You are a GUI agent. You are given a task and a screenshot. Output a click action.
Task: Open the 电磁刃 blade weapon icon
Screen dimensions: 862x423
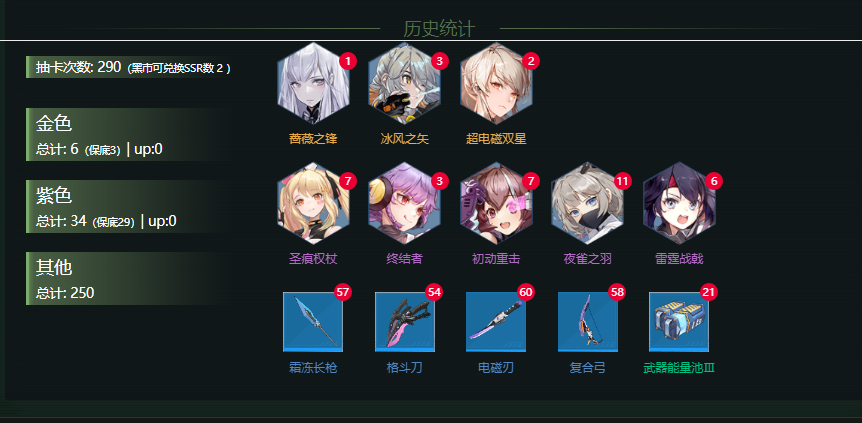[x=496, y=322]
